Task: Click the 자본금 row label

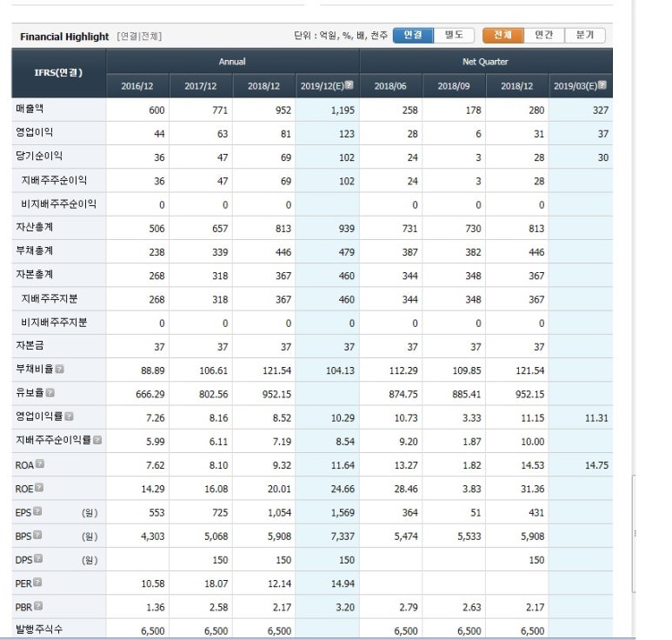Action: pyautogui.click(x=30, y=345)
